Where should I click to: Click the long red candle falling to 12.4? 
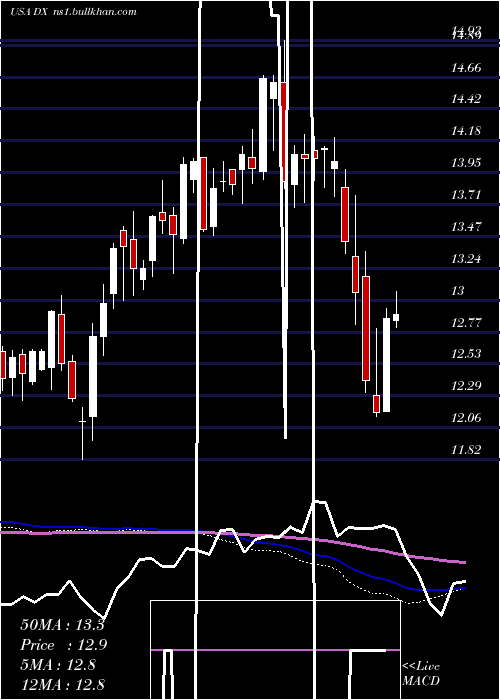coord(366,328)
